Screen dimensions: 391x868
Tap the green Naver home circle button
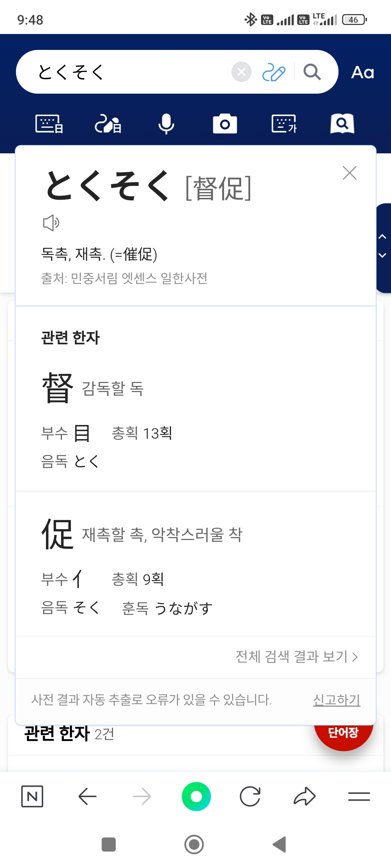pyautogui.click(x=196, y=796)
